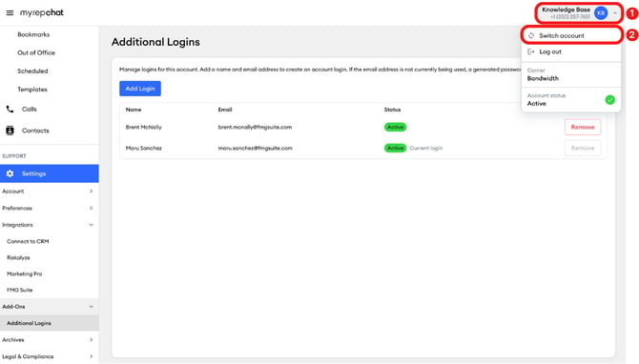Expand the Knowledge Base account dropdown arrow
Viewport: 639px width, 364px height.
pyautogui.click(x=615, y=13)
